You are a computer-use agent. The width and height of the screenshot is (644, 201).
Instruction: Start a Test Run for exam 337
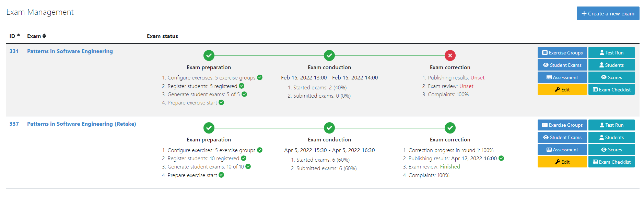tap(611, 125)
